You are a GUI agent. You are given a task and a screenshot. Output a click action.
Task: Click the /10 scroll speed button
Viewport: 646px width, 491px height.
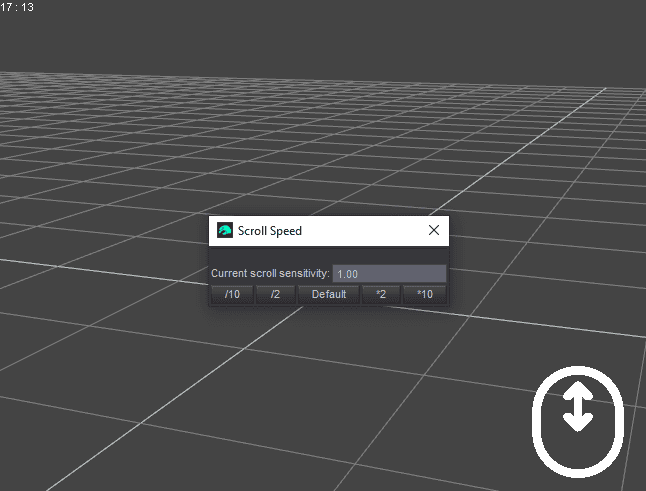point(232,294)
